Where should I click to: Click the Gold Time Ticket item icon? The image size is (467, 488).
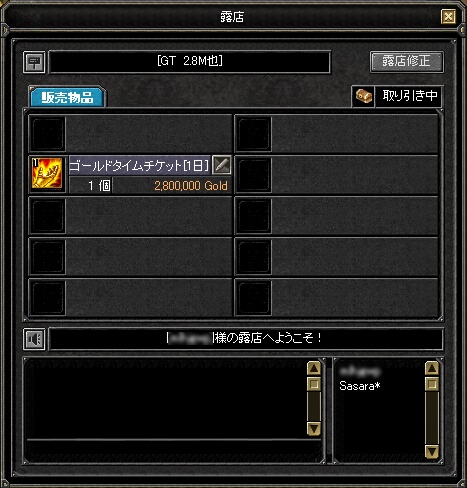point(47,173)
